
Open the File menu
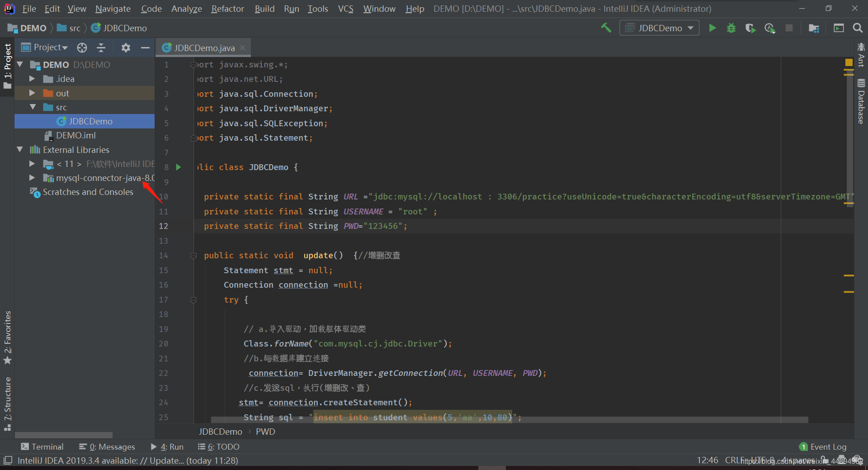coord(29,9)
